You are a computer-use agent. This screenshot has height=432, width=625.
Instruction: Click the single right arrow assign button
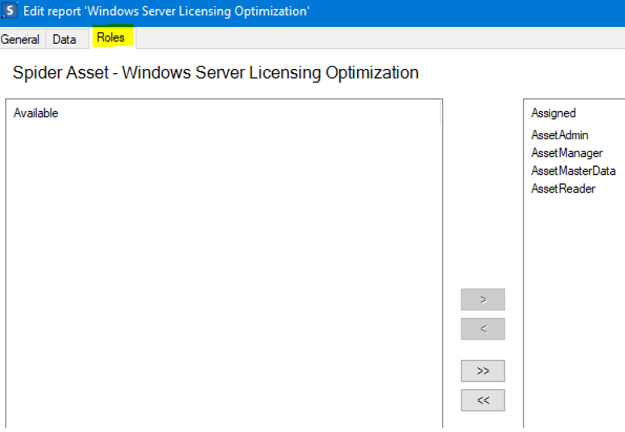point(483,299)
